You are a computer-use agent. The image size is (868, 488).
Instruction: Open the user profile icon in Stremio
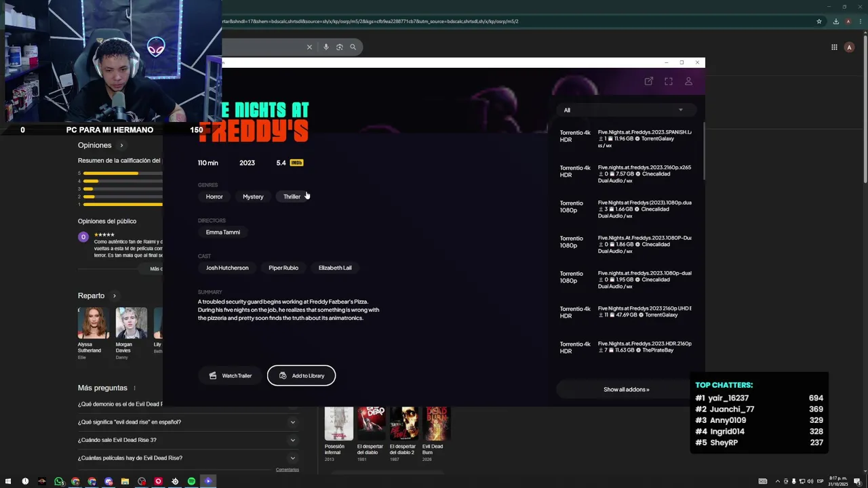click(688, 81)
